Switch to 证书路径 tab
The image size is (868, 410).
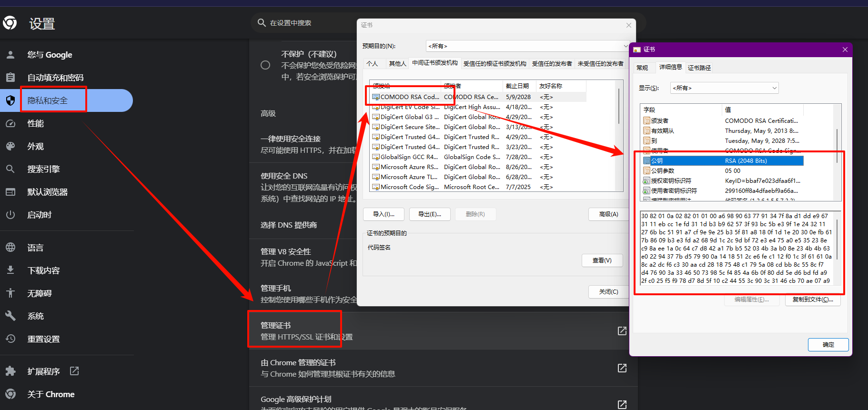point(699,68)
